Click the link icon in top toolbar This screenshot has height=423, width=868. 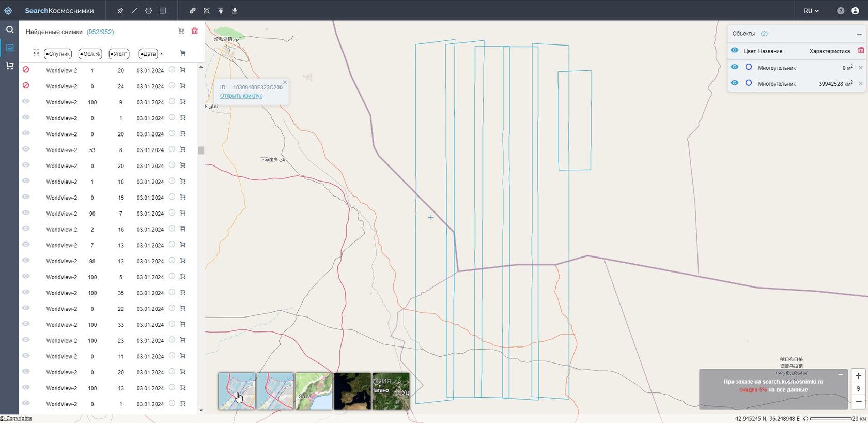point(192,10)
